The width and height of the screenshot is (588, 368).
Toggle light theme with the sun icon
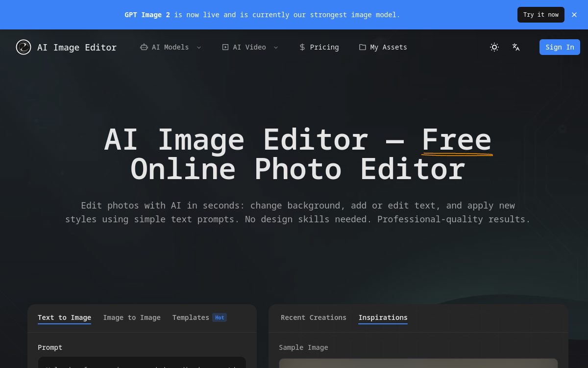coord(494,47)
